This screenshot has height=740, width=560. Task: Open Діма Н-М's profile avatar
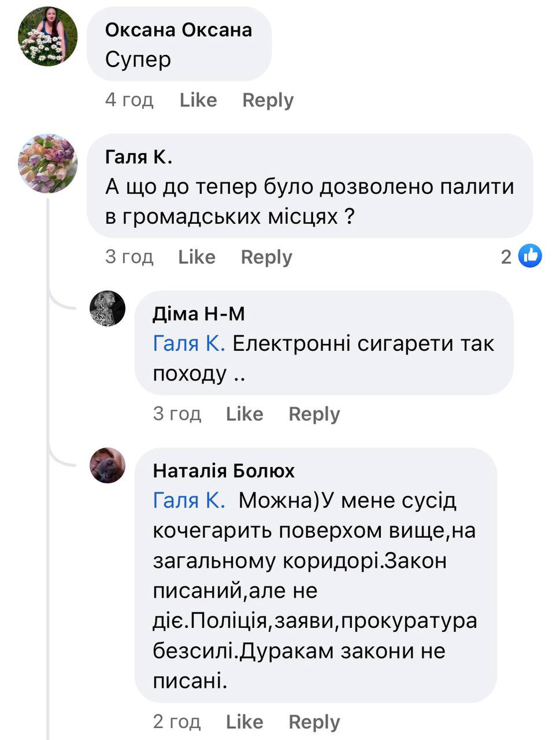click(x=107, y=309)
